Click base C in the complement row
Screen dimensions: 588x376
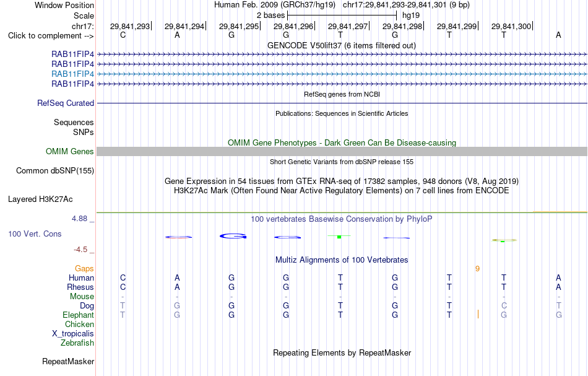coord(123,35)
